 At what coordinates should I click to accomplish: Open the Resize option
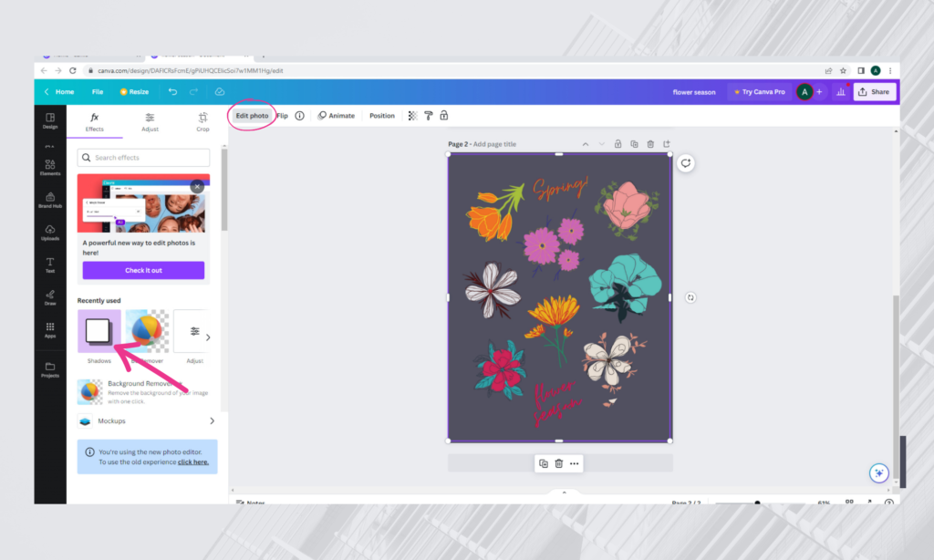[135, 92]
